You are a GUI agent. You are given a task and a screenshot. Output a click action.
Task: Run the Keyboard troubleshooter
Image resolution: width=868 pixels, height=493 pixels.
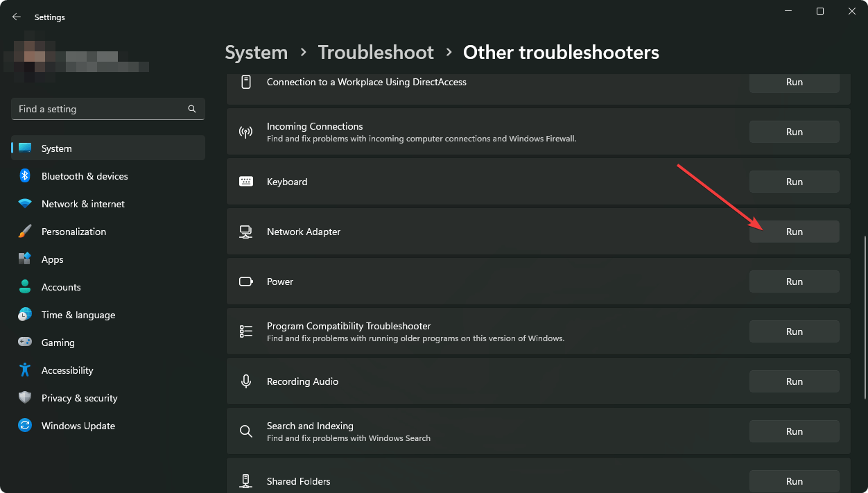click(x=794, y=182)
